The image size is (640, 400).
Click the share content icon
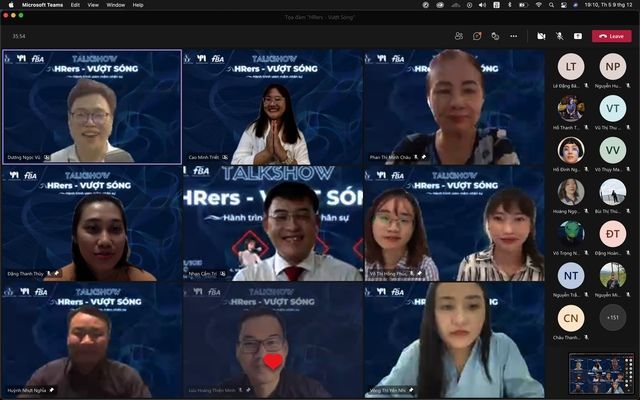pyautogui.click(x=577, y=36)
